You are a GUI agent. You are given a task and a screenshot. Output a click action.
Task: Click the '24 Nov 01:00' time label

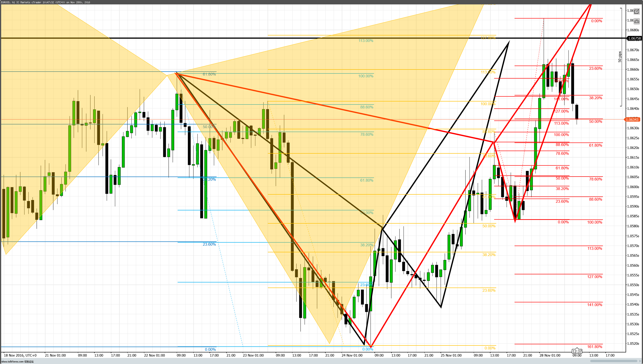coord(352,355)
